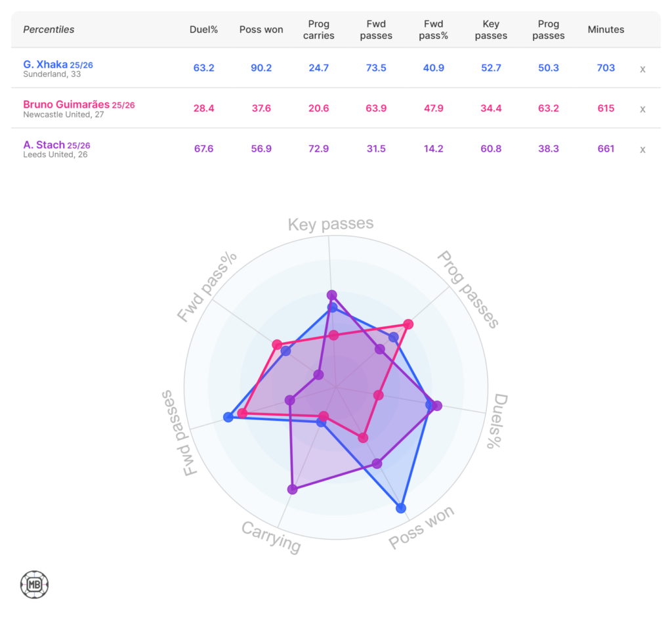Select the G. Xhaka player name
This screenshot has width=672, height=629.
pos(45,64)
